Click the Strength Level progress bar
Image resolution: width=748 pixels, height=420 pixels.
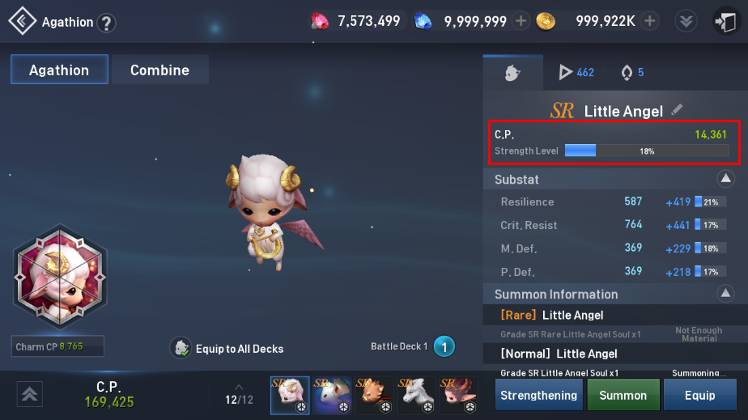tap(647, 151)
